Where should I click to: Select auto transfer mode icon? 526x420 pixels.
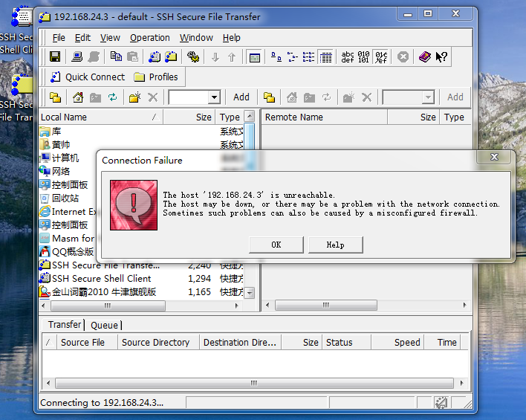point(380,57)
